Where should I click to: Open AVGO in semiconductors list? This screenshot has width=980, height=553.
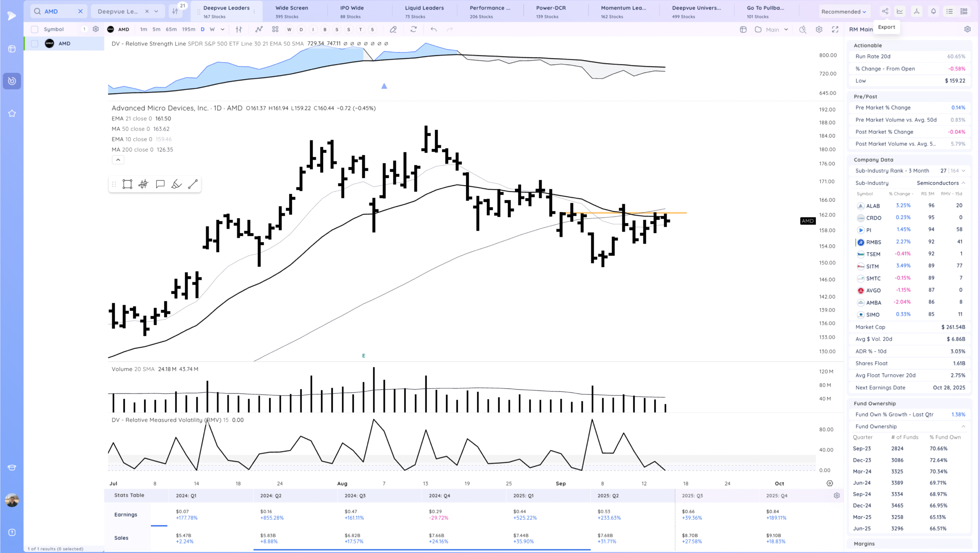[x=873, y=291]
